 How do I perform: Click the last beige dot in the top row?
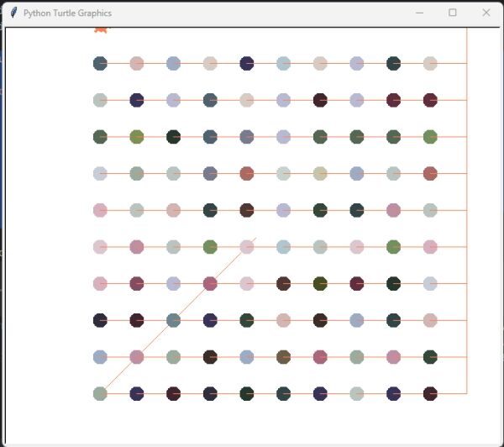click(430, 63)
